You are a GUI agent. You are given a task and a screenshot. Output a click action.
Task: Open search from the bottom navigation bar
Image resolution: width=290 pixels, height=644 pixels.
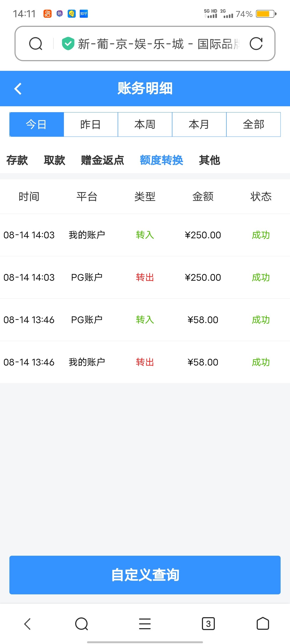pos(82,624)
